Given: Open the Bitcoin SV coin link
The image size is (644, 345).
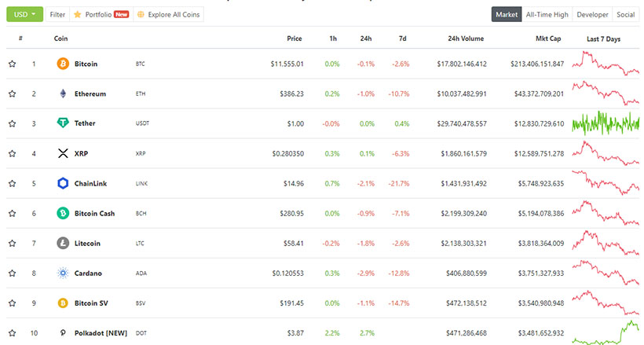Looking at the screenshot, I should (x=91, y=303).
